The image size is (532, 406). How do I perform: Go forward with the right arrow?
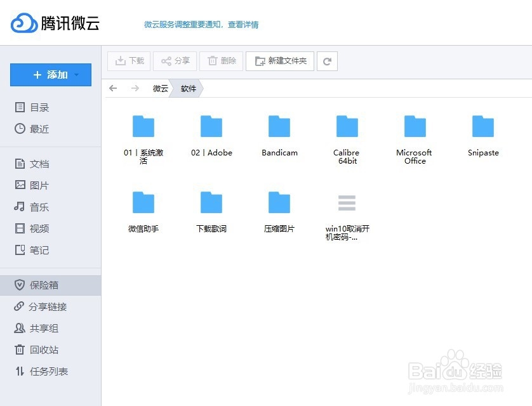pyautogui.click(x=135, y=88)
